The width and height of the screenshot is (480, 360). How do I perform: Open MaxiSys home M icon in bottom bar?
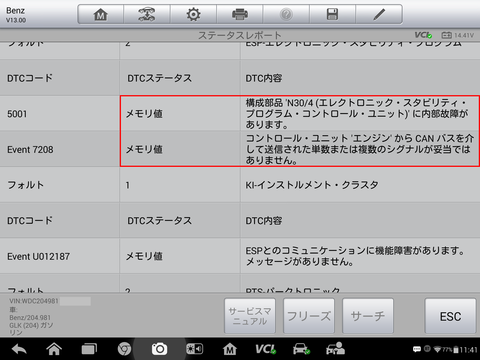click(230, 349)
